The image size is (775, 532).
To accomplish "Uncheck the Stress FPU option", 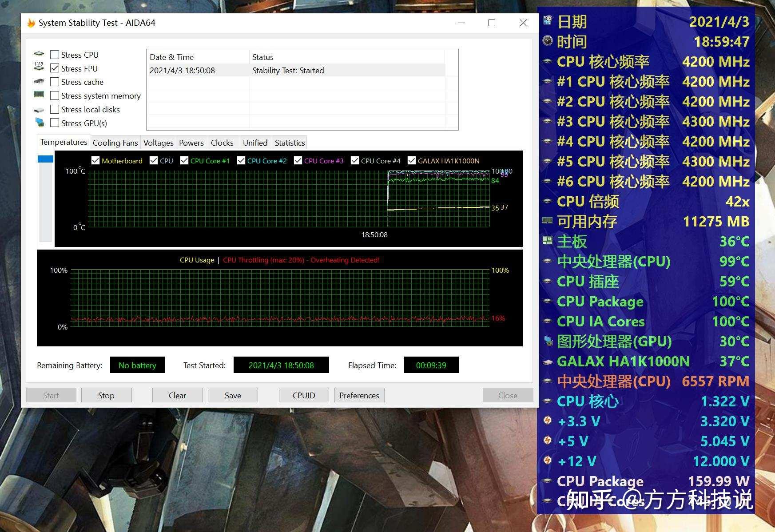I will tap(55, 68).
